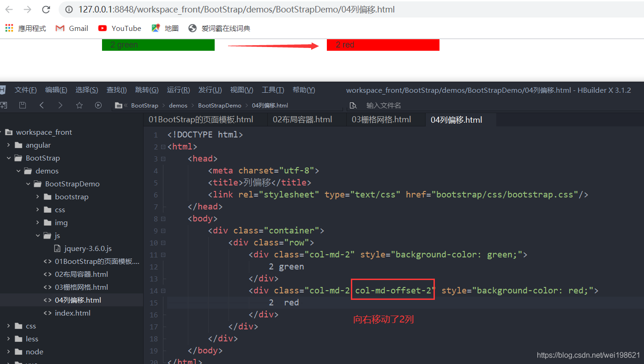Screen dimensions: 644x364
Task: Click HBuilder navigate back chevron
Action: pyautogui.click(x=42, y=105)
